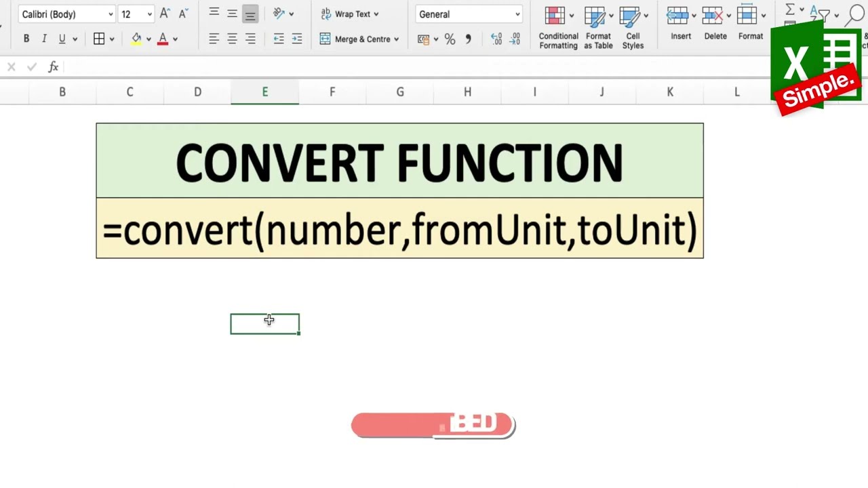Apply percent style
868x488 pixels.
[x=450, y=39]
